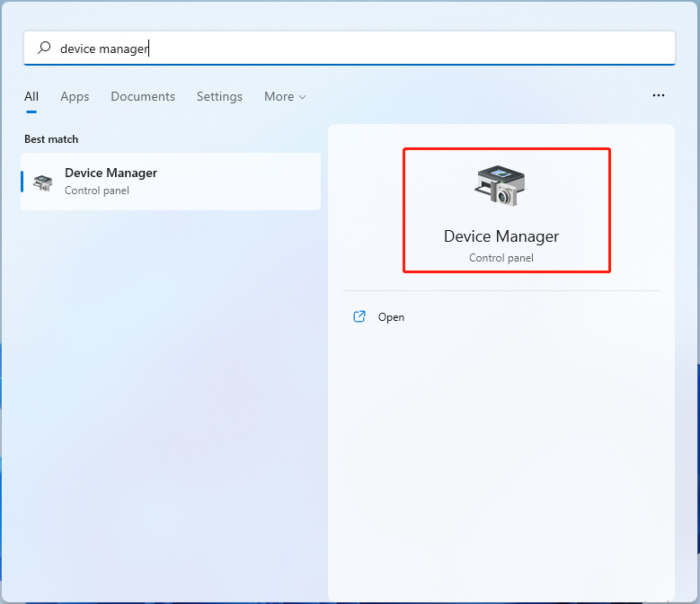The width and height of the screenshot is (700, 604).
Task: Open the three-dots options menu
Action: click(x=659, y=95)
